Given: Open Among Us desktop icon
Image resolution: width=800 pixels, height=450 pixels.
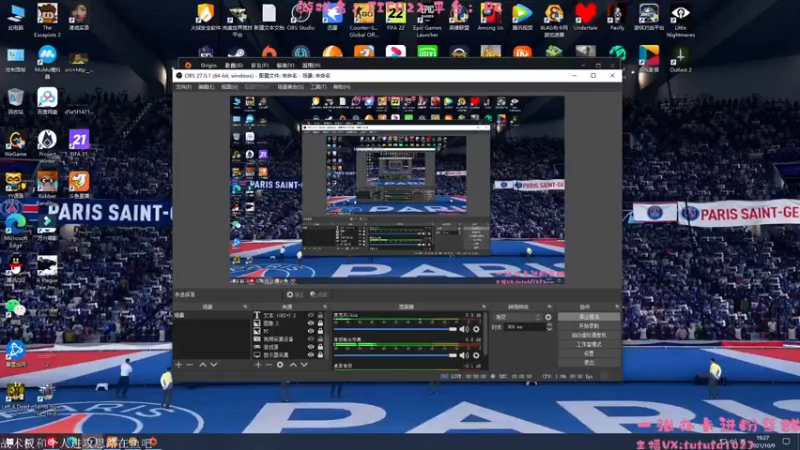Looking at the screenshot, I should coord(490,17).
